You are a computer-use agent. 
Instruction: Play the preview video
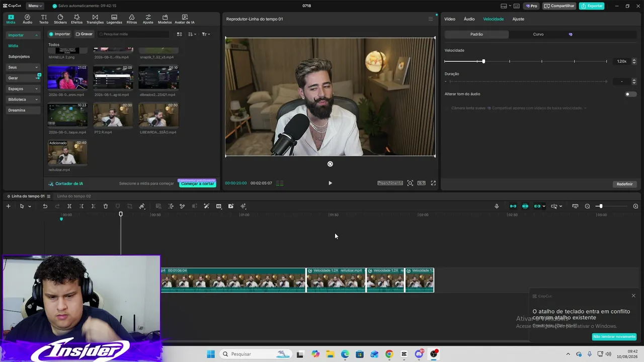(x=330, y=183)
